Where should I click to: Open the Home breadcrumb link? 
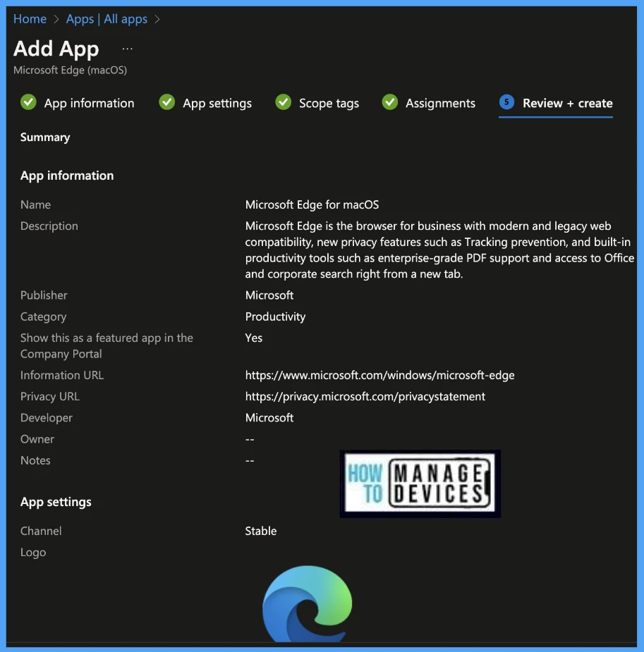point(30,19)
